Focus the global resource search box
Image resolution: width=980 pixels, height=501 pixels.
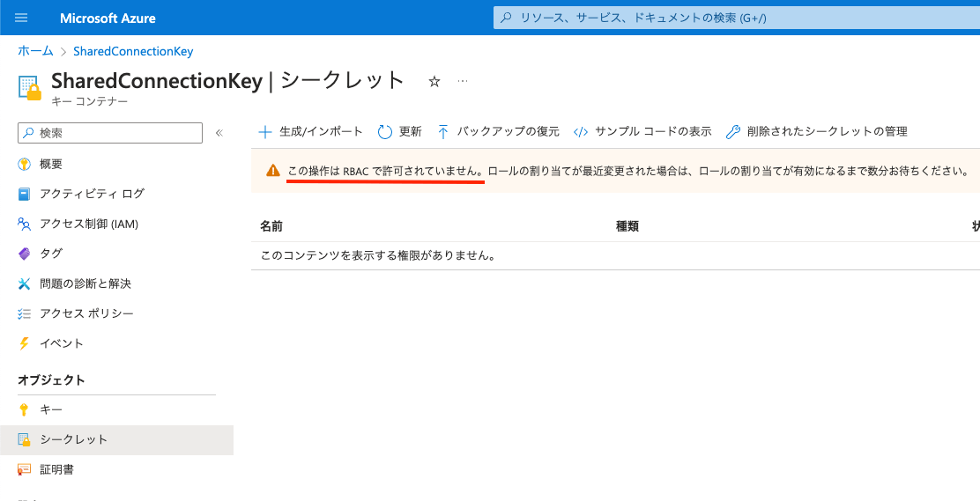(x=736, y=18)
